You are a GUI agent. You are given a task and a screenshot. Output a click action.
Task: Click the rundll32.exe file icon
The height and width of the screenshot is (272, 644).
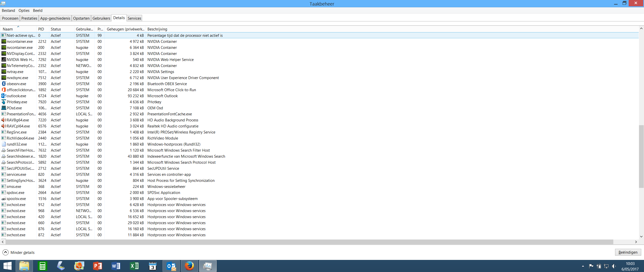coord(4,144)
